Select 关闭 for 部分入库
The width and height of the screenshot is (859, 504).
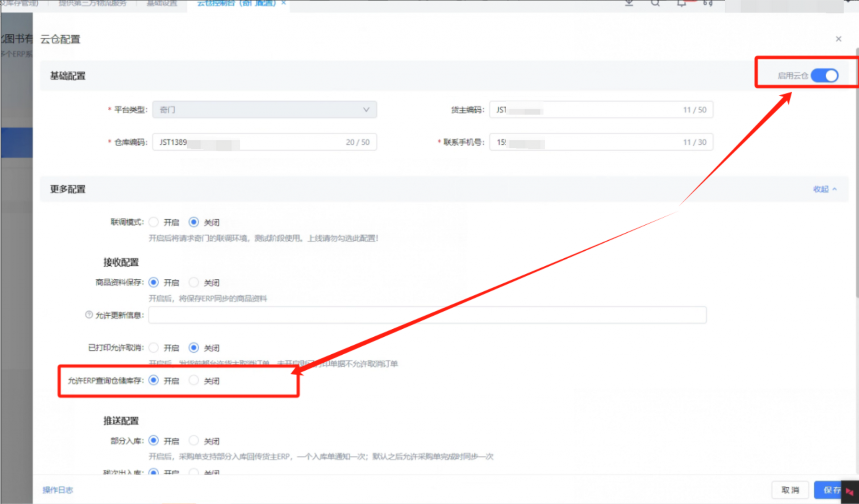tap(194, 441)
